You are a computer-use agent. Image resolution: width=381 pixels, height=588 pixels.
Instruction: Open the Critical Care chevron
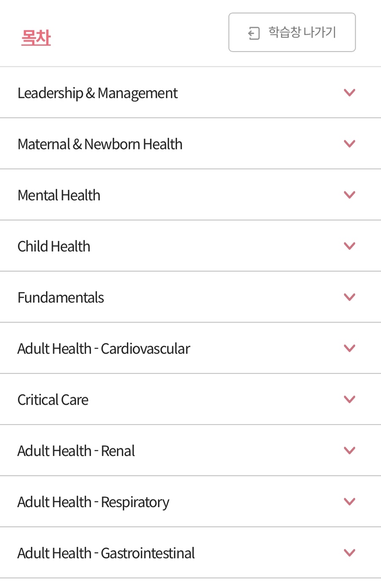[349, 399]
